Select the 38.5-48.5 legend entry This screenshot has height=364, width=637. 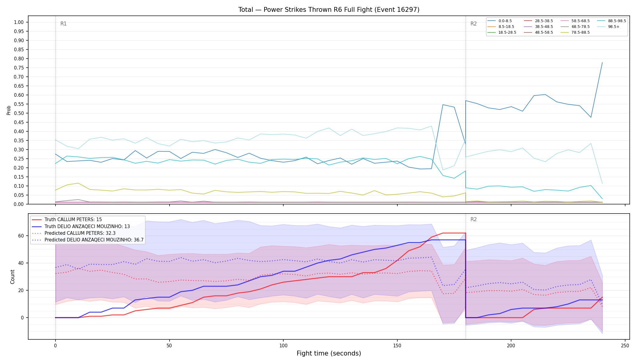(538, 27)
